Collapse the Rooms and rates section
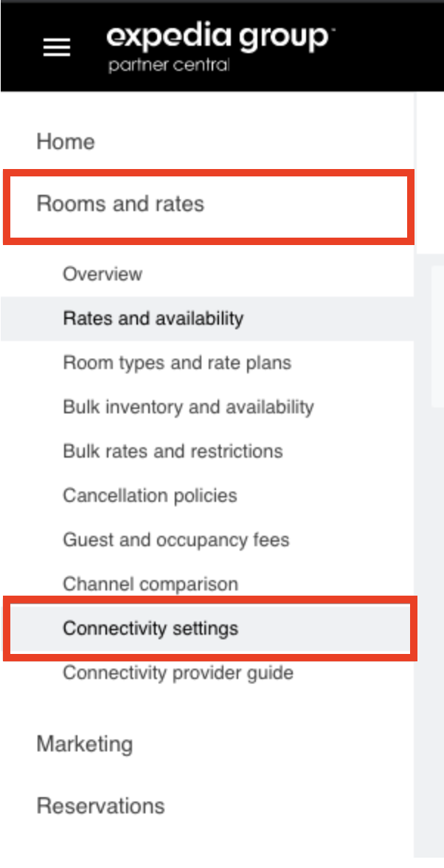This screenshot has width=444, height=868. pyautogui.click(x=120, y=204)
